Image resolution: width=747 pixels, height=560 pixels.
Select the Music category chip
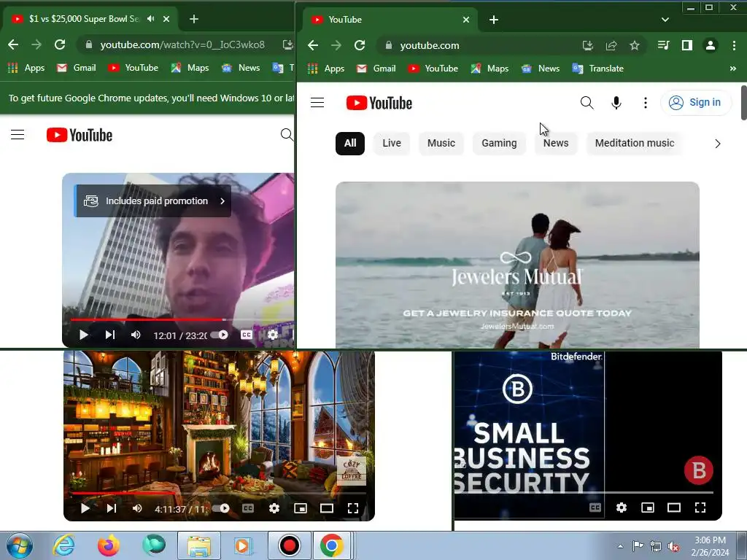(441, 144)
